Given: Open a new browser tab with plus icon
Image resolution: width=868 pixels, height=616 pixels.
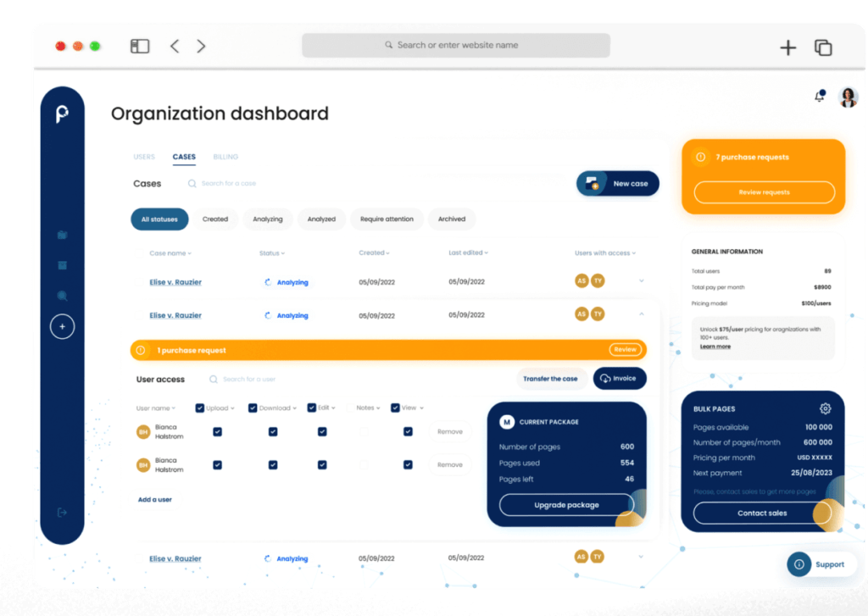Looking at the screenshot, I should [x=788, y=47].
